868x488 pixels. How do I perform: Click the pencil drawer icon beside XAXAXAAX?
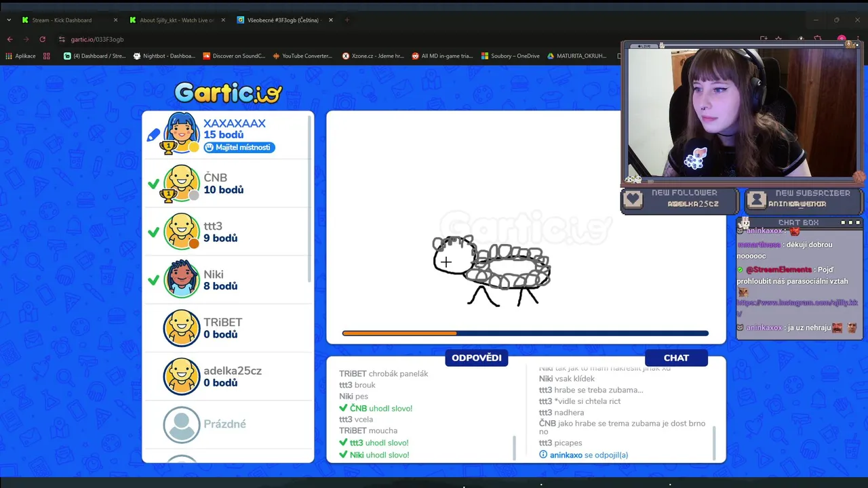pos(153,134)
